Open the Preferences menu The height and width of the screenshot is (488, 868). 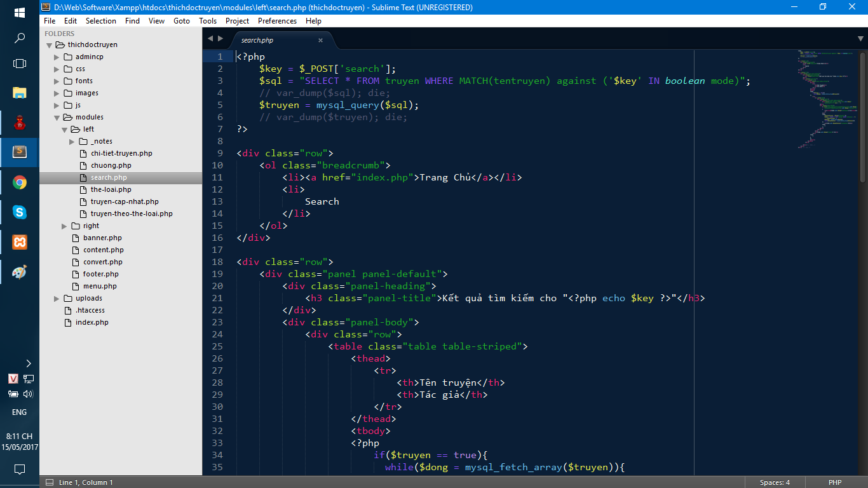coord(277,21)
